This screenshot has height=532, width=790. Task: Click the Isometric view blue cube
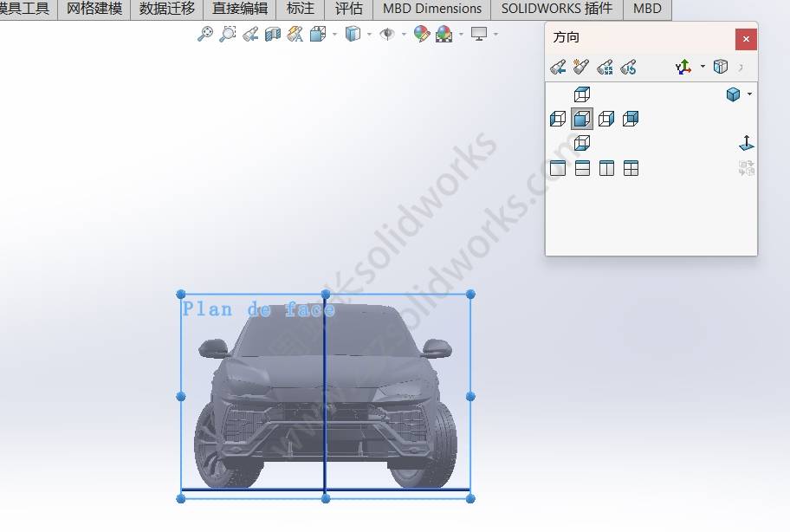point(733,94)
